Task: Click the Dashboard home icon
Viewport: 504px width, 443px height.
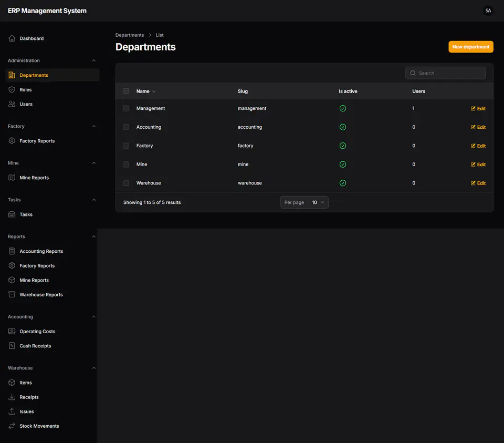Action: coord(12,38)
